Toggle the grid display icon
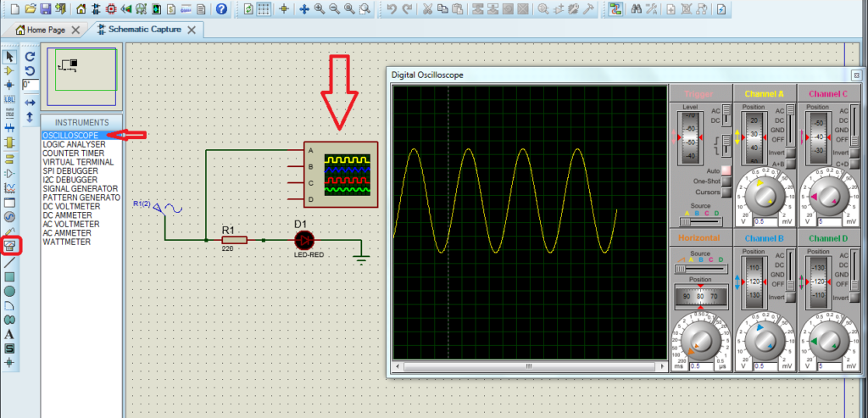 coord(265,9)
